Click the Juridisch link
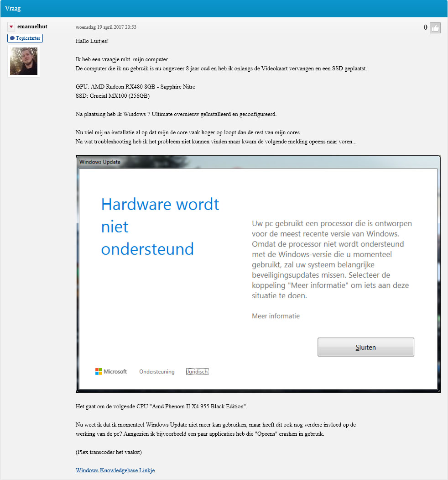 coord(197,372)
